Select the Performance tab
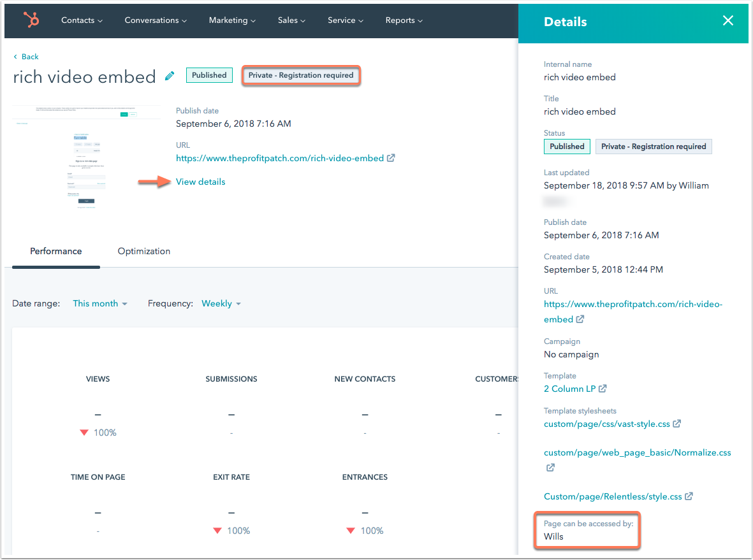The image size is (753, 560). point(56,251)
